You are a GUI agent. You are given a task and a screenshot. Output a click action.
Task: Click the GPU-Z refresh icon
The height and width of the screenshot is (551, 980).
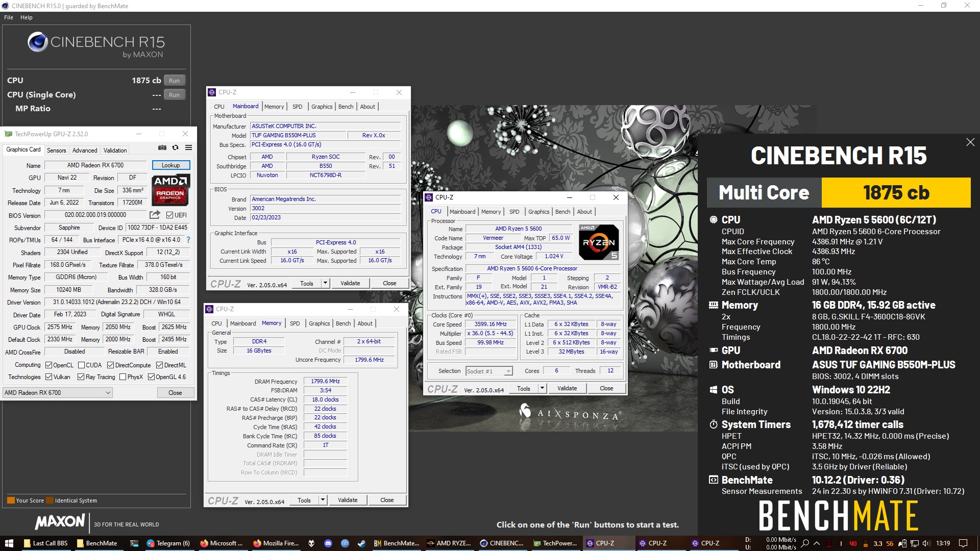[175, 148]
